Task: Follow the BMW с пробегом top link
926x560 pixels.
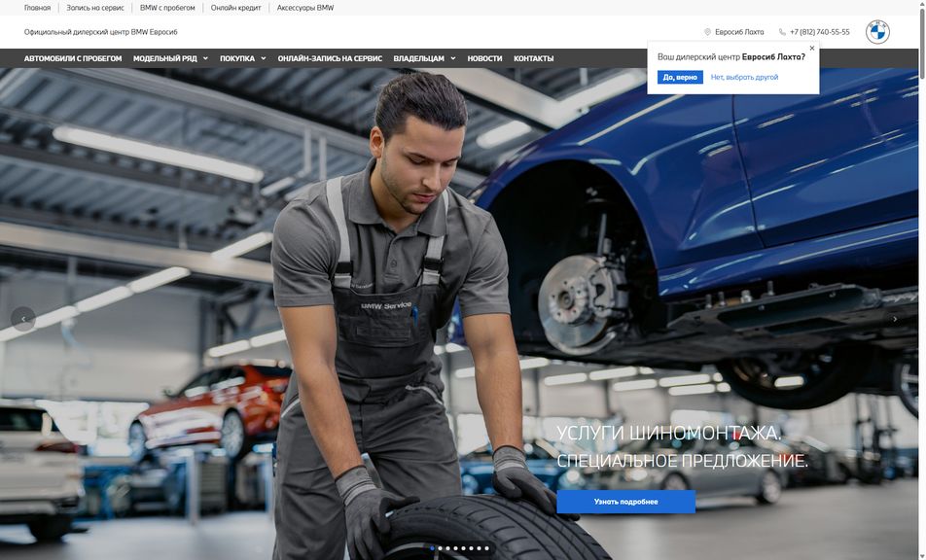Action: 167,8
